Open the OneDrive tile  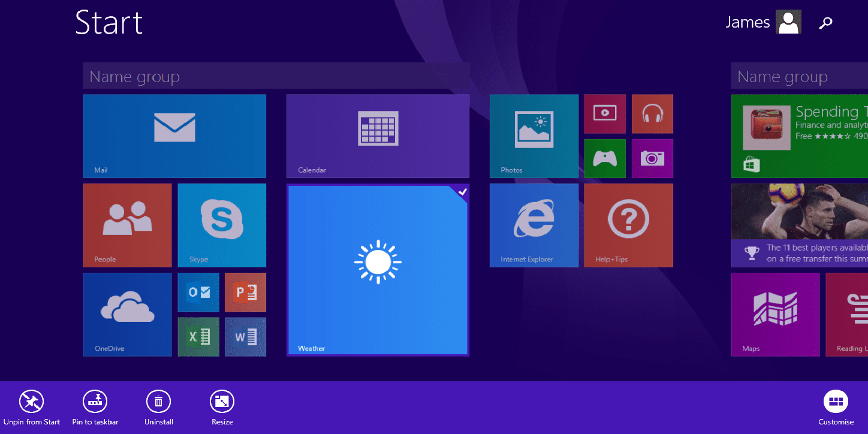[128, 315]
